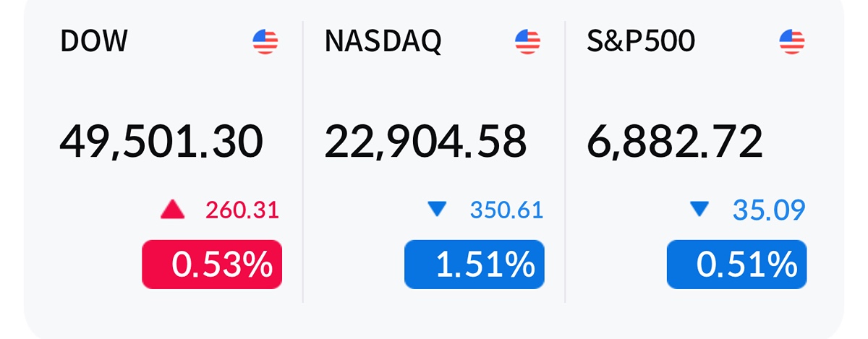The height and width of the screenshot is (339, 868).
Task: Click the US flag icon beside S&P500
Action: [x=792, y=42]
